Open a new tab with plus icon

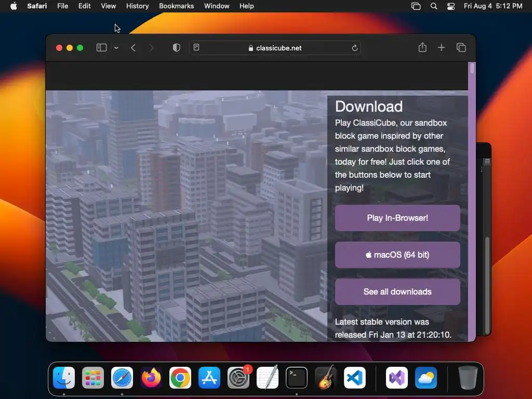coord(442,48)
